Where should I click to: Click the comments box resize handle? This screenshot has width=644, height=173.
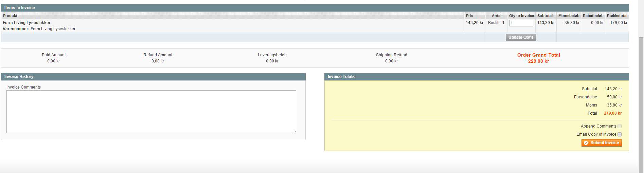tap(294, 131)
